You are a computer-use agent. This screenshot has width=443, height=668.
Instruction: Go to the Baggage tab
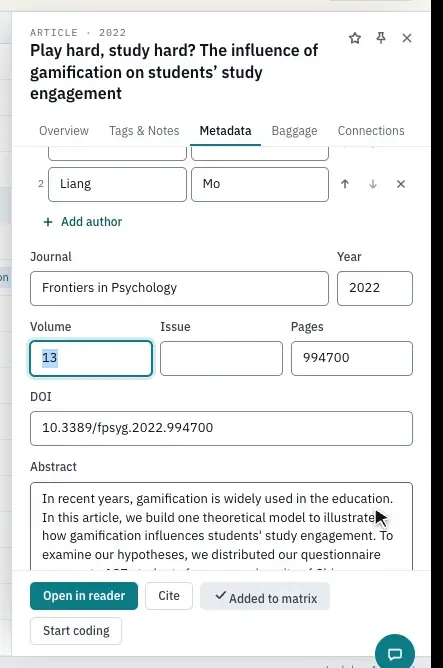(x=294, y=131)
